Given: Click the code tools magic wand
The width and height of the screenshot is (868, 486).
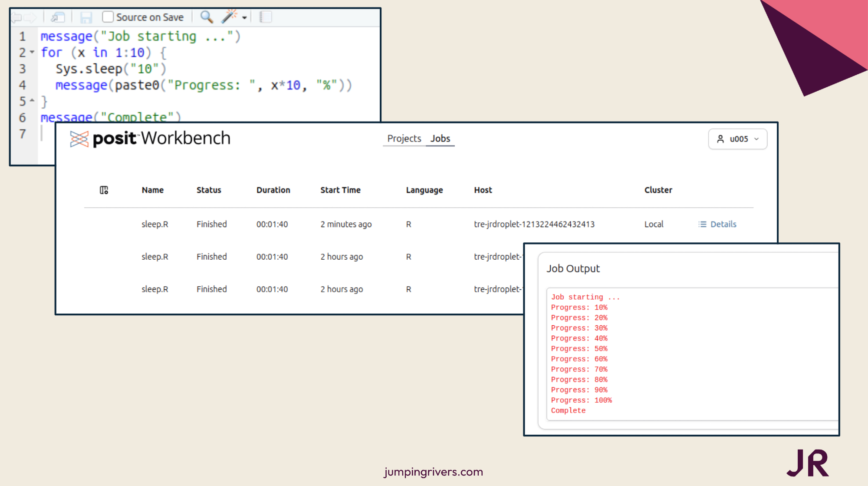Looking at the screenshot, I should click(x=229, y=17).
